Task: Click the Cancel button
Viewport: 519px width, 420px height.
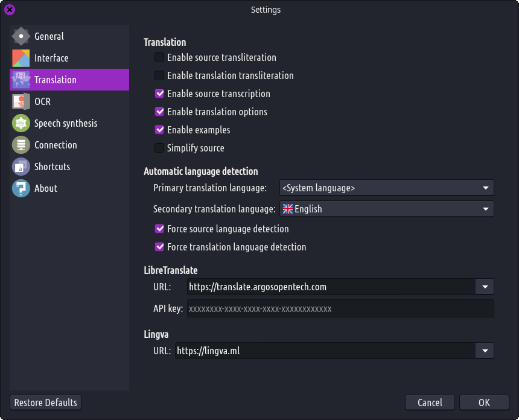Action: (x=430, y=402)
